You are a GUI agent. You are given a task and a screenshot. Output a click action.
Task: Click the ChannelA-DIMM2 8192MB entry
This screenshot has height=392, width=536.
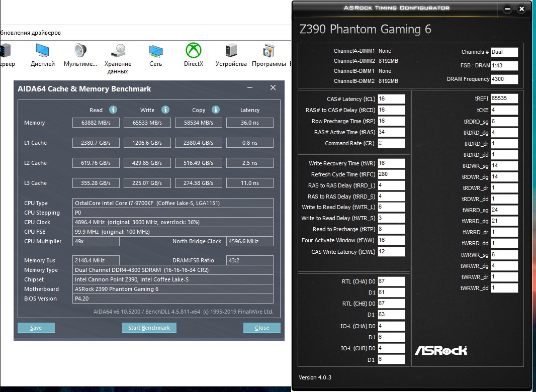[x=366, y=61]
